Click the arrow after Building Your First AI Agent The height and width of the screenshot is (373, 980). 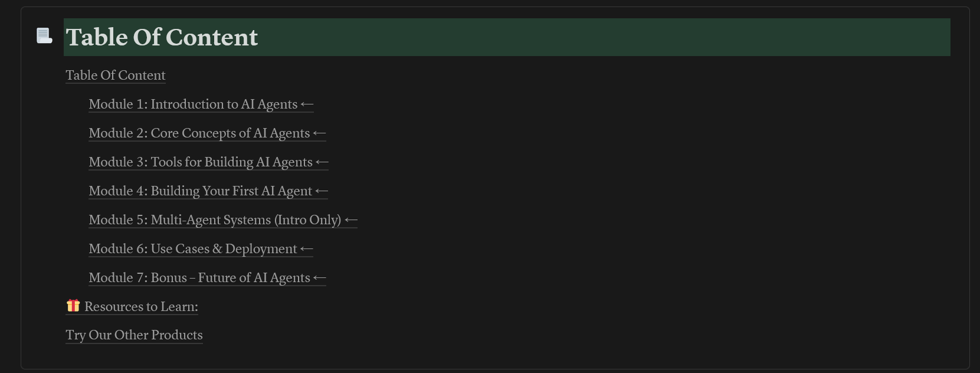tap(322, 191)
